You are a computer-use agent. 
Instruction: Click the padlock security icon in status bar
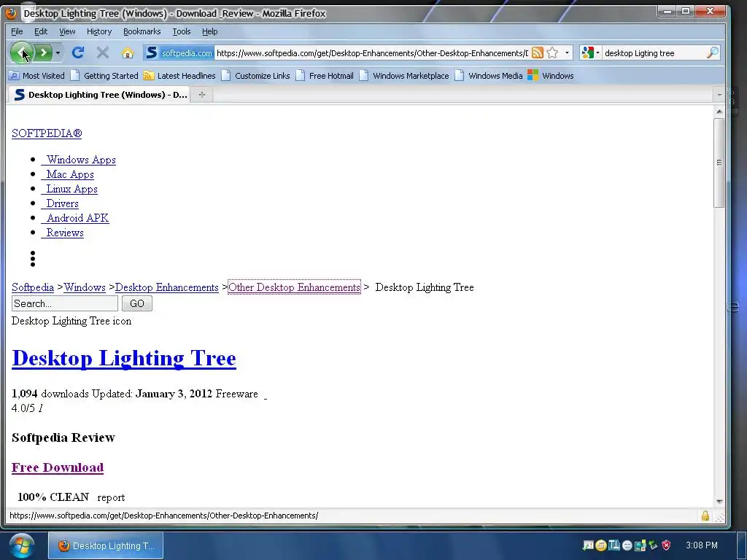tap(705, 516)
